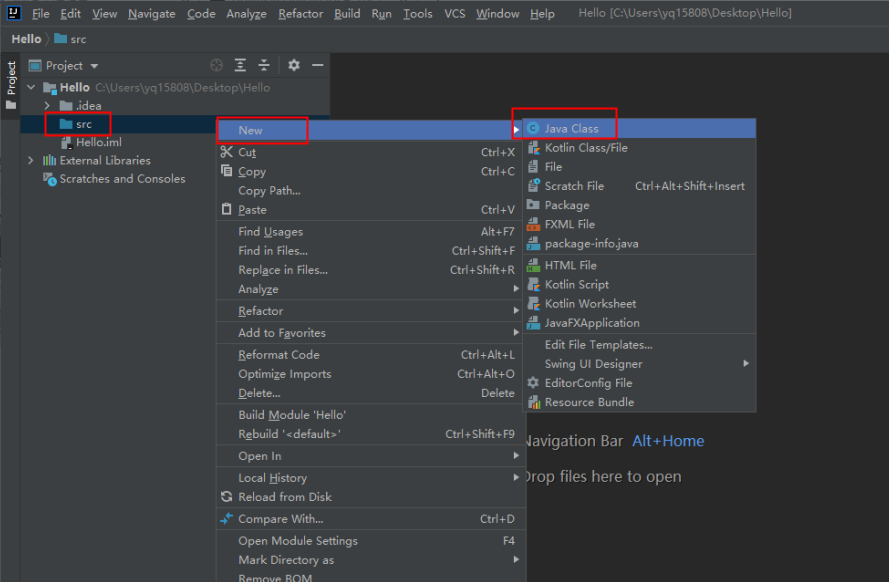Open the Navigate menu
889x582 pixels.
[151, 14]
